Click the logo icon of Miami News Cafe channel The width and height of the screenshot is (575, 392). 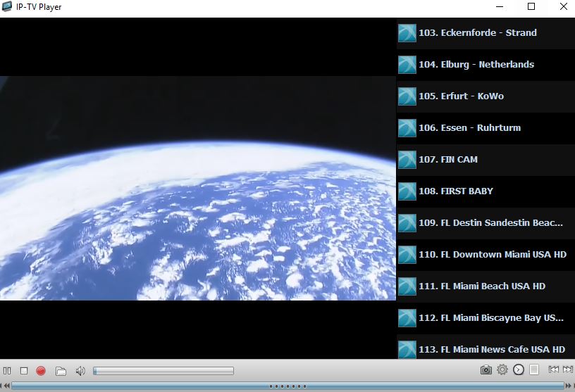coord(407,350)
